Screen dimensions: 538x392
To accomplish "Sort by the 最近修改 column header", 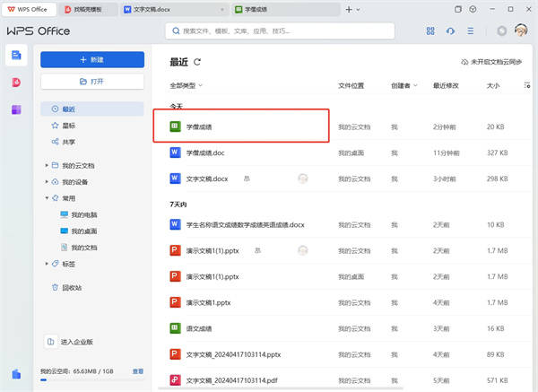I will (x=446, y=85).
